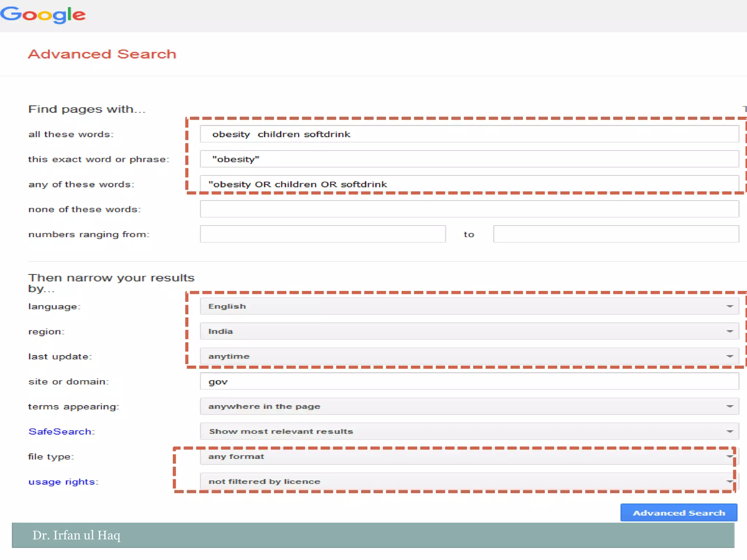Click the language dropdown arrow icon
Image resolution: width=747 pixels, height=560 pixels.
click(729, 306)
